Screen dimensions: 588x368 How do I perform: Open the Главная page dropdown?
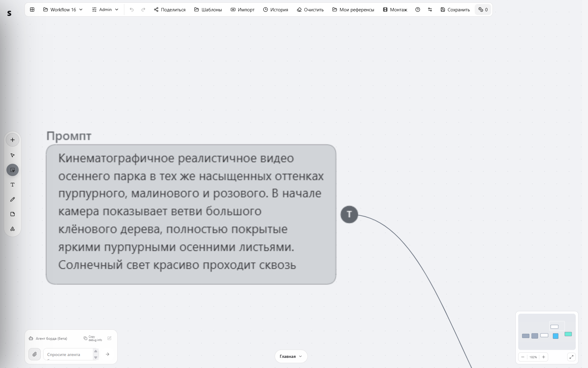[291, 356]
